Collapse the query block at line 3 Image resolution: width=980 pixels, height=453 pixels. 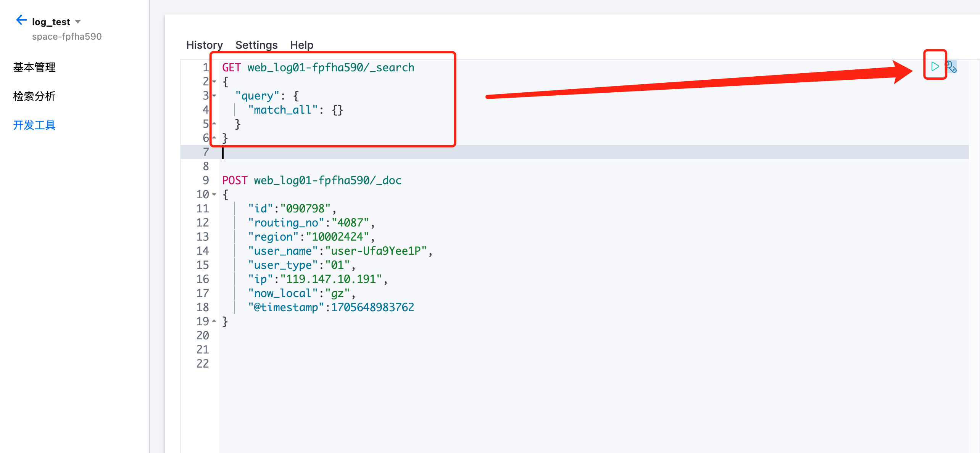click(x=214, y=96)
